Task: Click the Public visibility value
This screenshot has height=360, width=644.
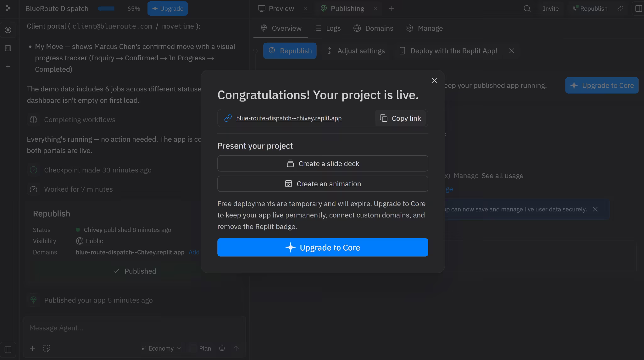Action: 90,241
